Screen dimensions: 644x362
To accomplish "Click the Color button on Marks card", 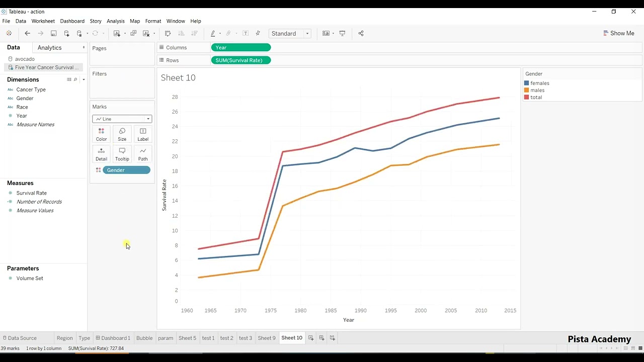I will [102, 134].
